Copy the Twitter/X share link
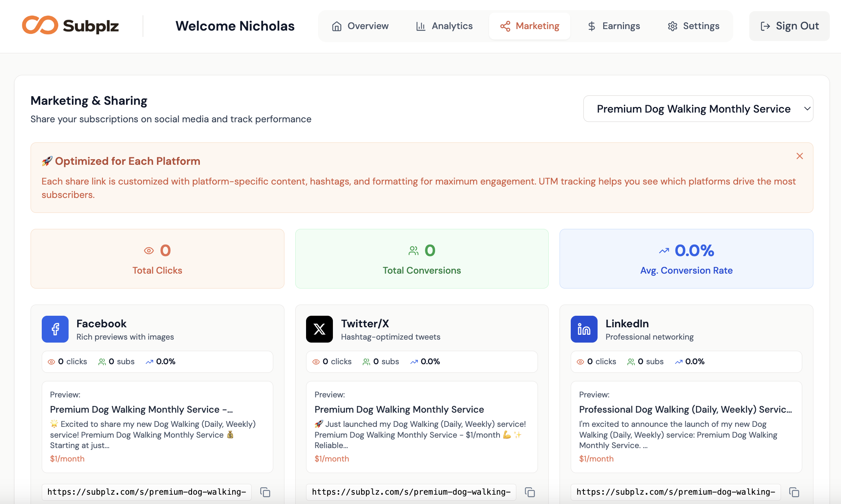 (x=530, y=492)
